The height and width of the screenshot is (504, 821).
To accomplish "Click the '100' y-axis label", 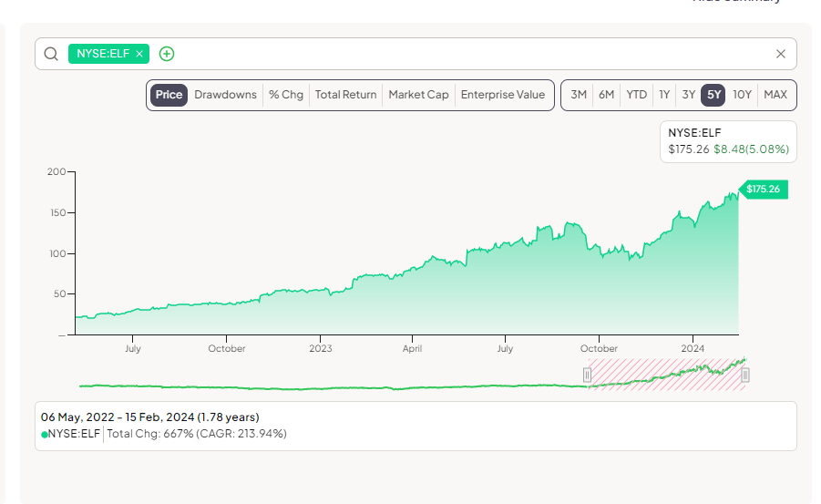I will pos(57,253).
